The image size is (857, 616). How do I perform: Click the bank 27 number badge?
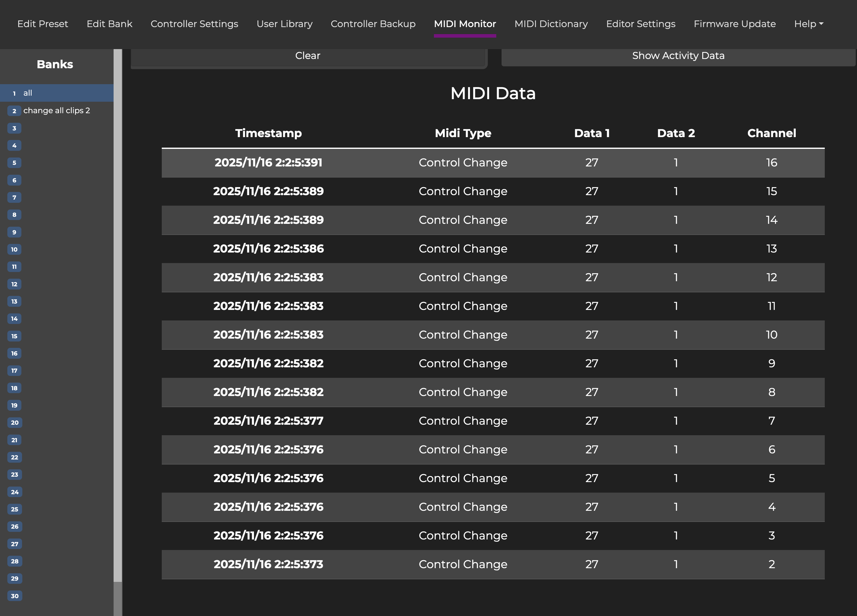point(14,544)
